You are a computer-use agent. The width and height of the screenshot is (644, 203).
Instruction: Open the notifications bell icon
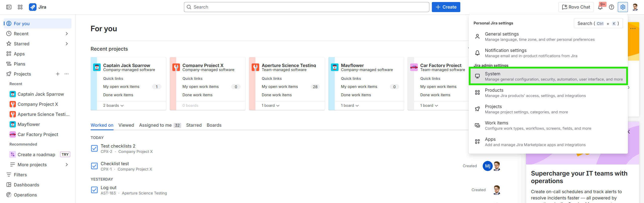[x=600, y=7]
